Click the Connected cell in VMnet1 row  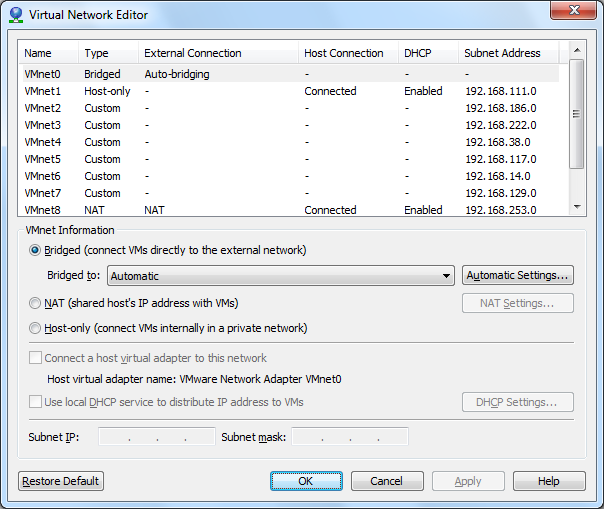coord(330,91)
